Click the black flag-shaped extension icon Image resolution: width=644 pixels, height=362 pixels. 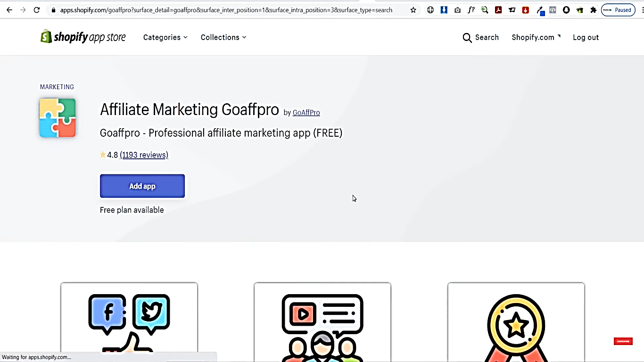(x=512, y=10)
